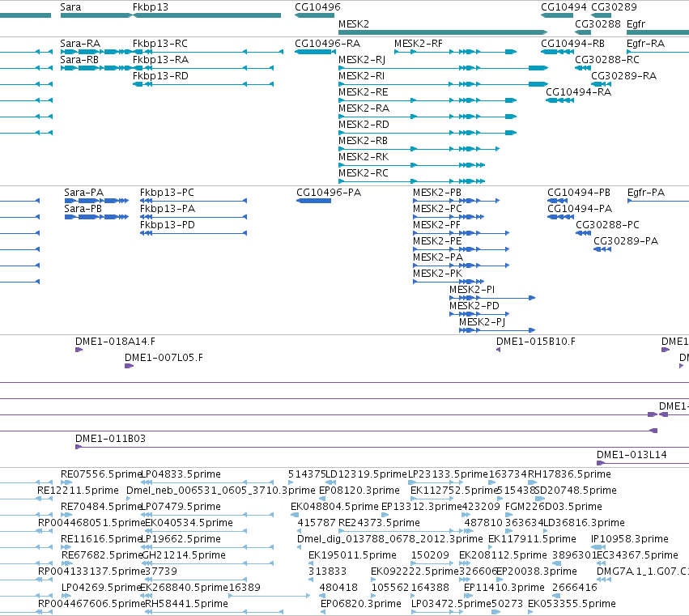Click the MESK2 gene bar
This screenshot has height=616, width=689.
(443, 32)
